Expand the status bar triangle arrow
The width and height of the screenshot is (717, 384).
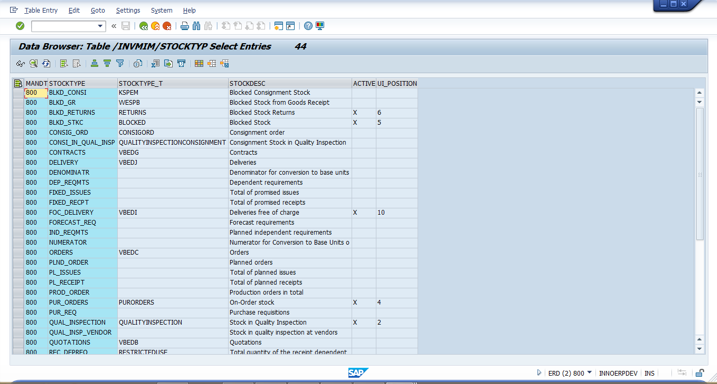pyautogui.click(x=539, y=373)
